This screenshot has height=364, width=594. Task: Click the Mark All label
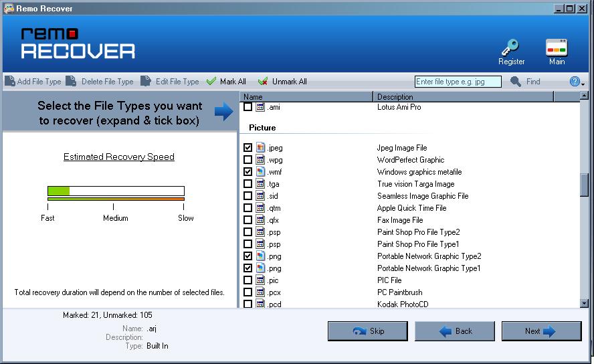[233, 82]
